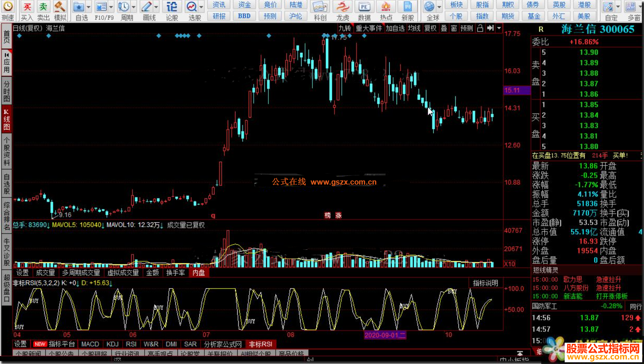This screenshot has height=364, width=644.
Task: Select the 换手率 turnover rate tab
Action: point(175,273)
